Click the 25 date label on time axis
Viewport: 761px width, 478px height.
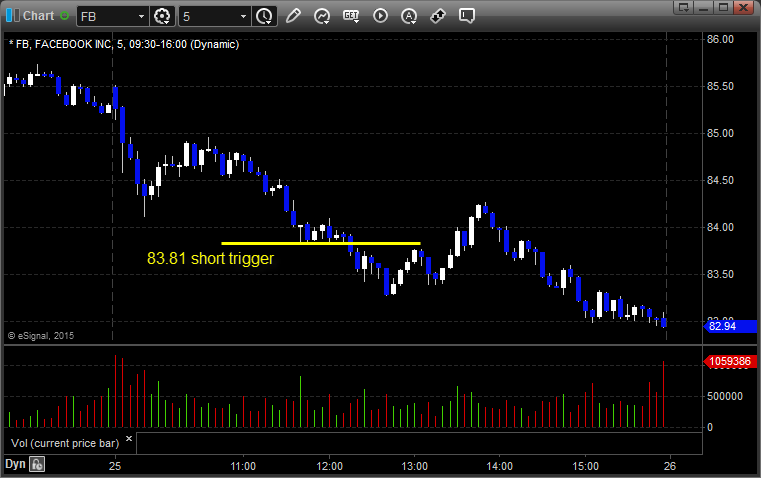[115, 466]
